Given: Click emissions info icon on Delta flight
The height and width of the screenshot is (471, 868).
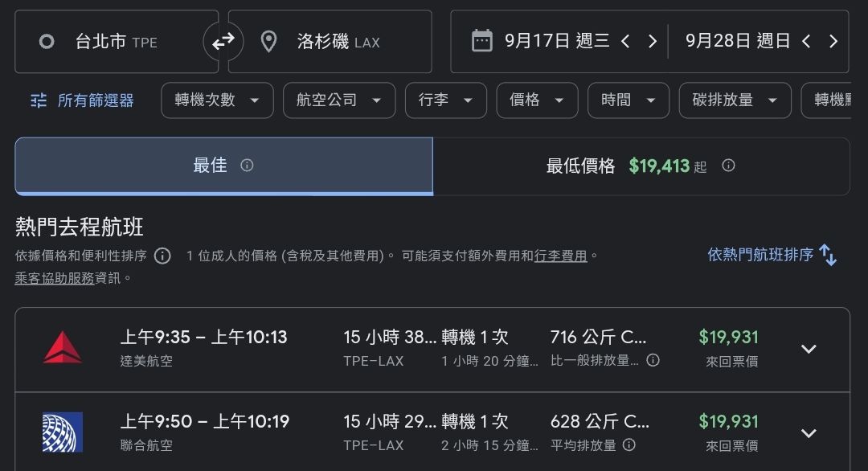Looking at the screenshot, I should pyautogui.click(x=653, y=360).
